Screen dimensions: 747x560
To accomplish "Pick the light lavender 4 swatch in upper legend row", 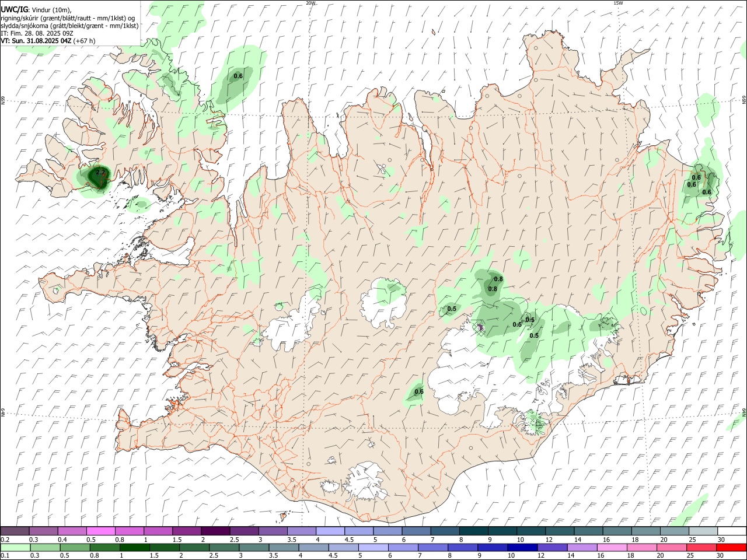I will (x=330, y=531).
